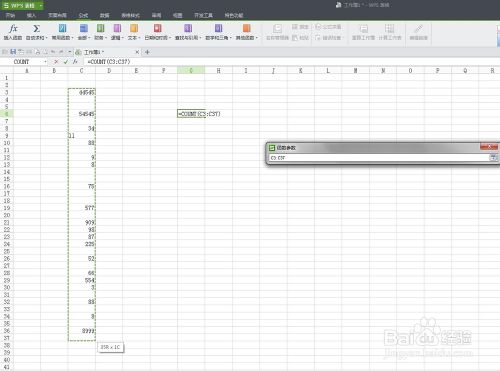Screen dimensions: 500x371
Task: Click cell C19 with value 577
Action: coord(82,208)
